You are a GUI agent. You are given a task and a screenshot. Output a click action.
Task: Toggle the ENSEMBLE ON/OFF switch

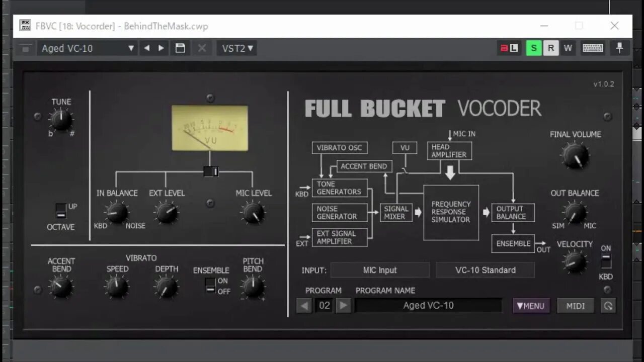(x=210, y=286)
